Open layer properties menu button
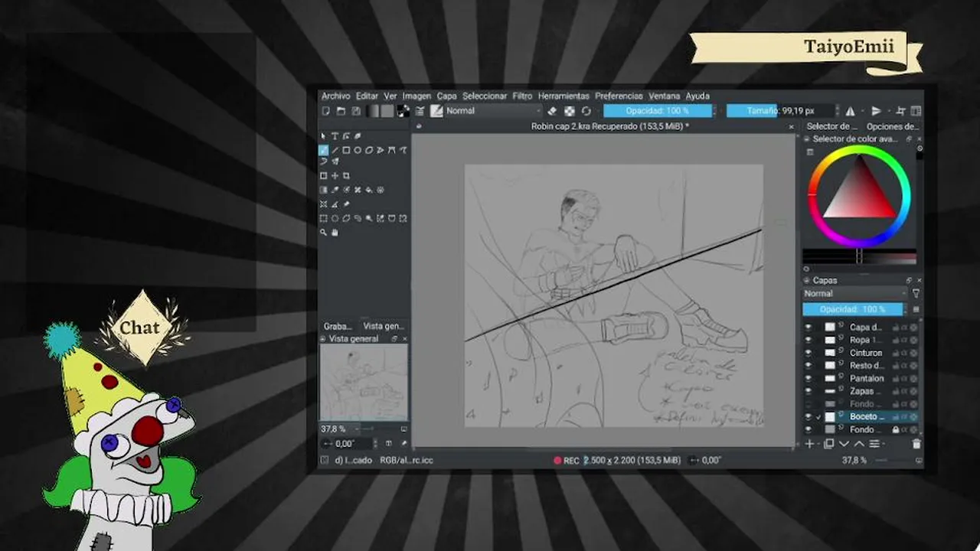 pos(875,444)
